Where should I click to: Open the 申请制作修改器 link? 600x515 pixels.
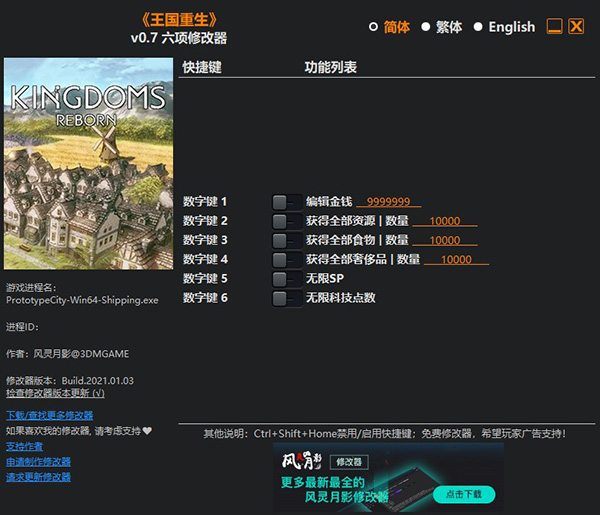(x=38, y=461)
